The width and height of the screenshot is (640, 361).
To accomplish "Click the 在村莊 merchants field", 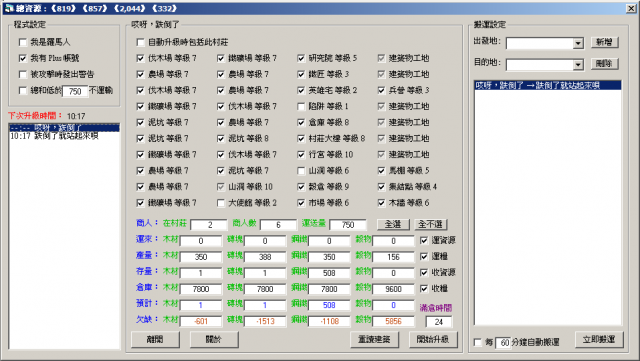I will point(209,225).
